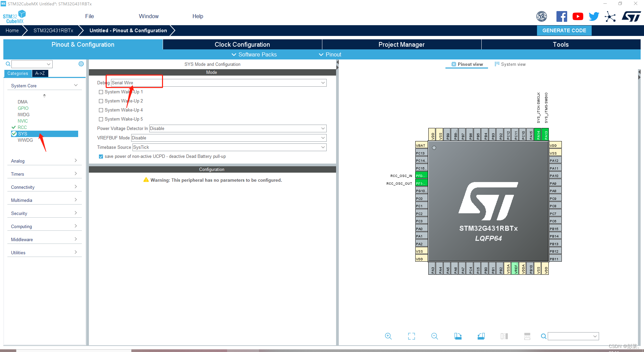This screenshot has width=644, height=352.
Task: Click the search magnifier above categories
Action: click(8, 64)
